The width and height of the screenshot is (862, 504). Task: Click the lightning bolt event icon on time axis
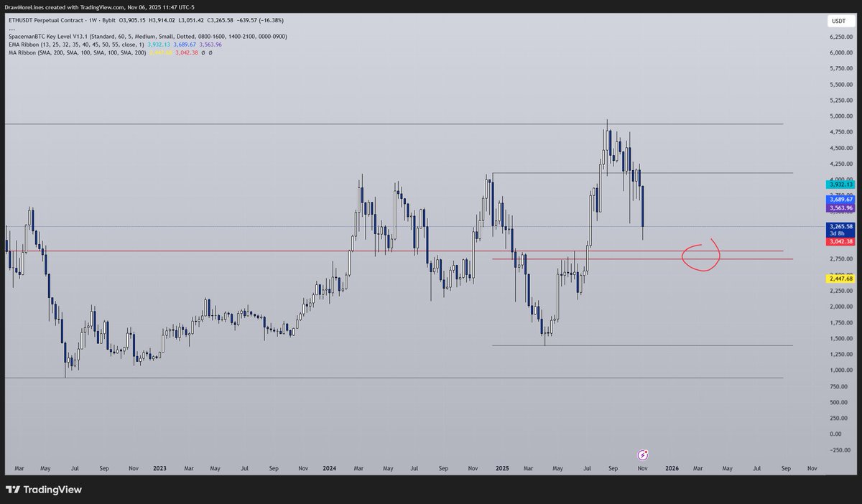click(x=644, y=454)
